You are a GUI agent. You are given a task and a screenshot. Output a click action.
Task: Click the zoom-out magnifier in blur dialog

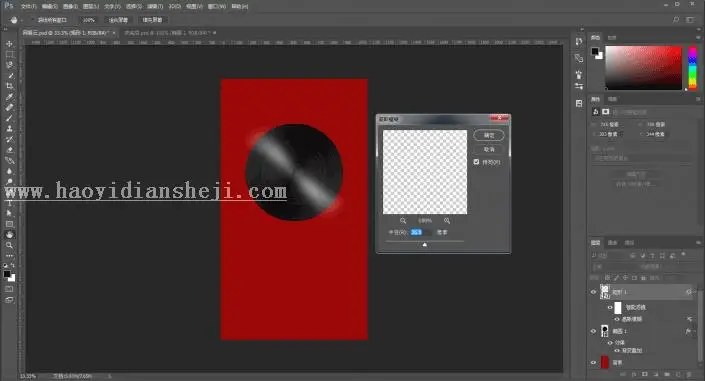pos(403,220)
